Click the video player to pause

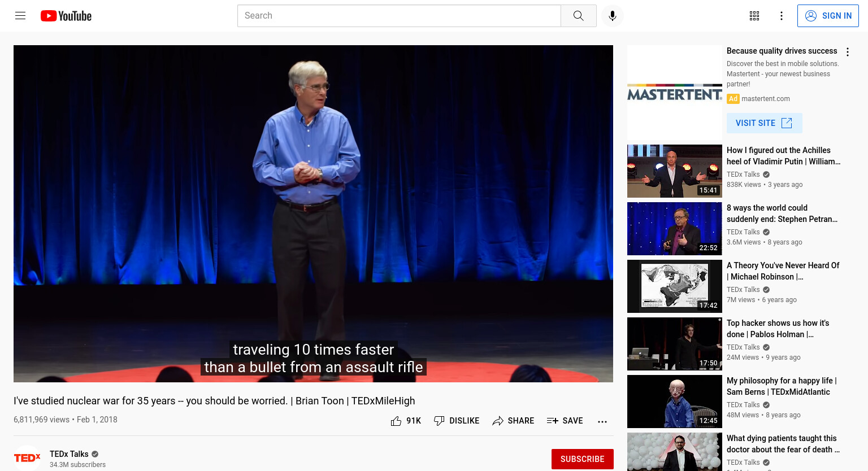click(x=313, y=213)
